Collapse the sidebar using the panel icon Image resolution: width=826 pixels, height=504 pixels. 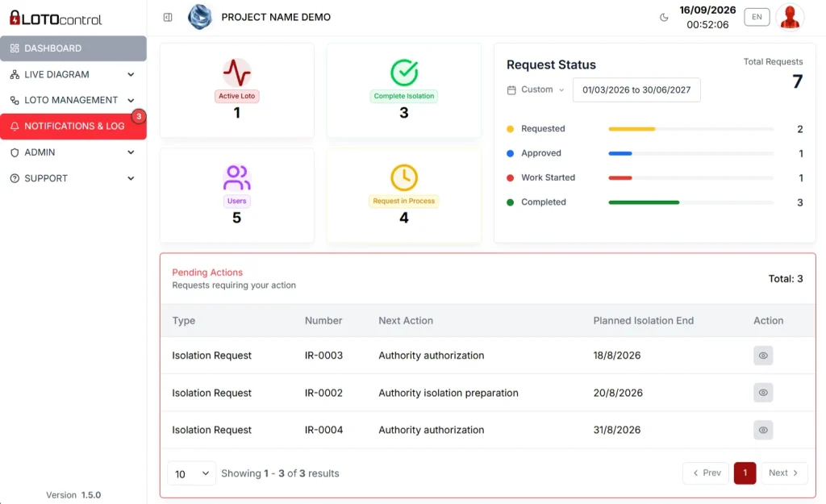pos(168,18)
